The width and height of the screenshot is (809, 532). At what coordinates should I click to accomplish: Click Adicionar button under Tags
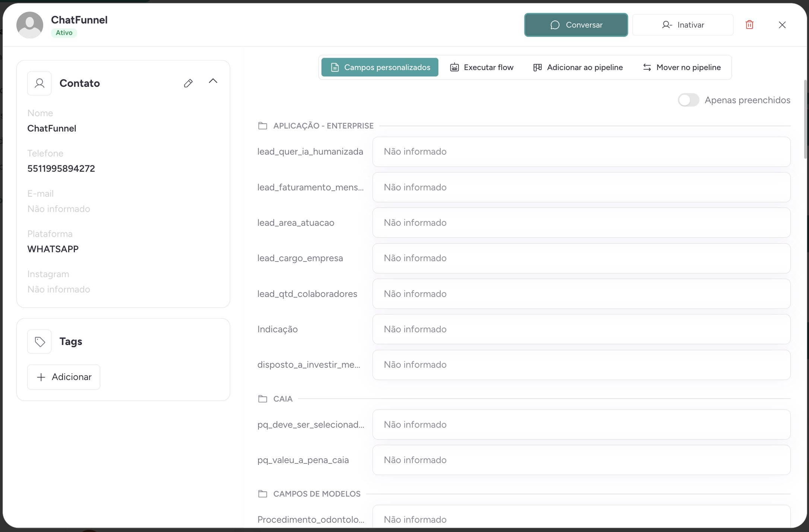64,377
